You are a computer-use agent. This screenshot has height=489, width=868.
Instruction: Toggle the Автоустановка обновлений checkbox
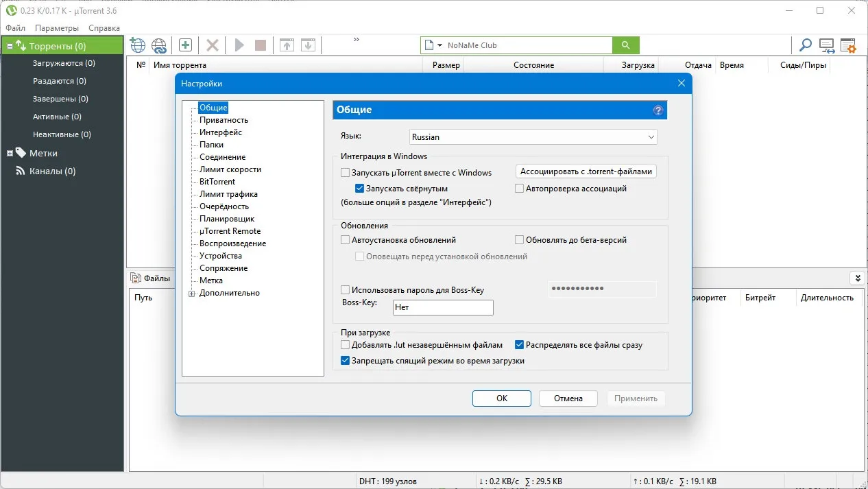[x=346, y=240]
